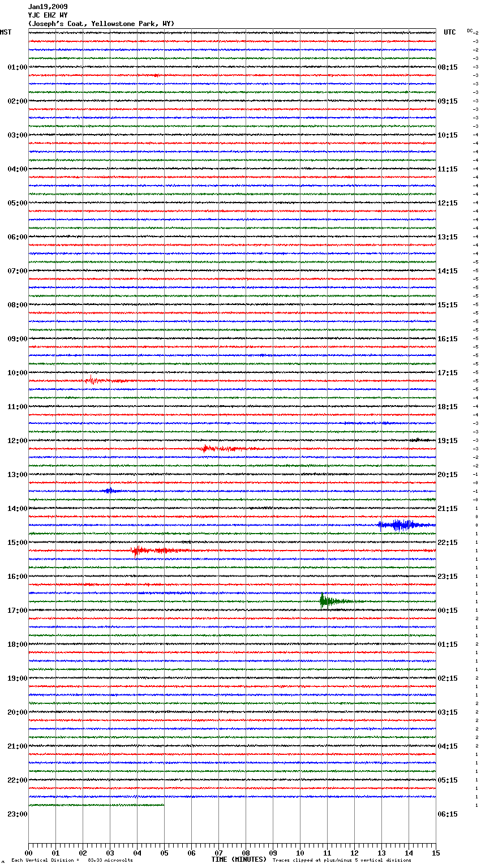Select the YJC EHZ WY station code
Viewport: 481px width, 868px height.
pyautogui.click(x=48, y=15)
